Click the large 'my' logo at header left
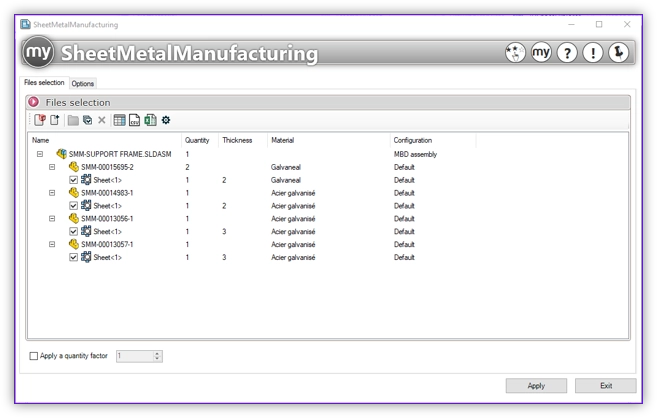 click(x=38, y=52)
